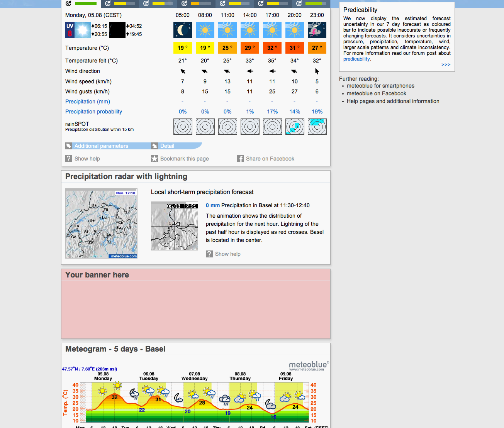Open the predicability forum link
Screen dimensions: 504x428
coord(356,59)
